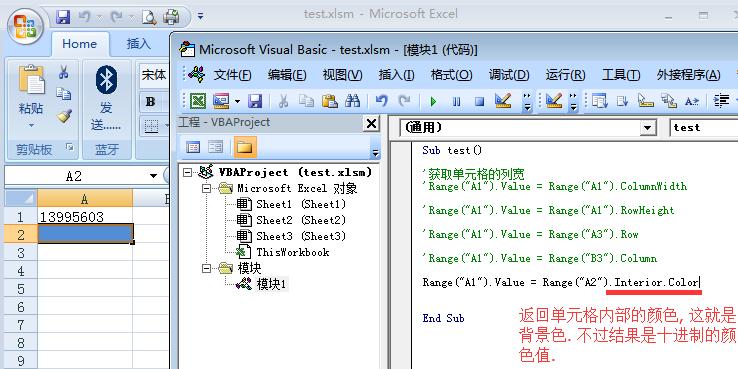Click the Quick Info icon
The image size is (738, 369).
coord(645,100)
